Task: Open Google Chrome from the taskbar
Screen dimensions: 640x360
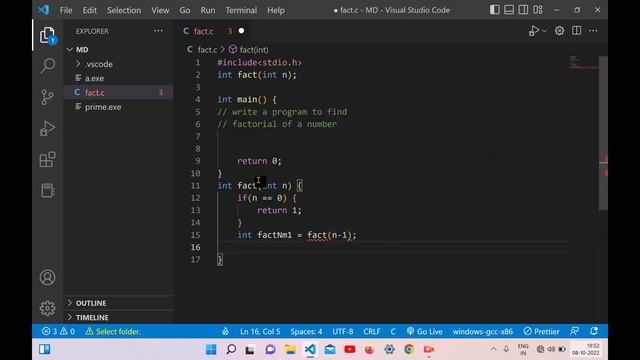Action: pos(409,349)
